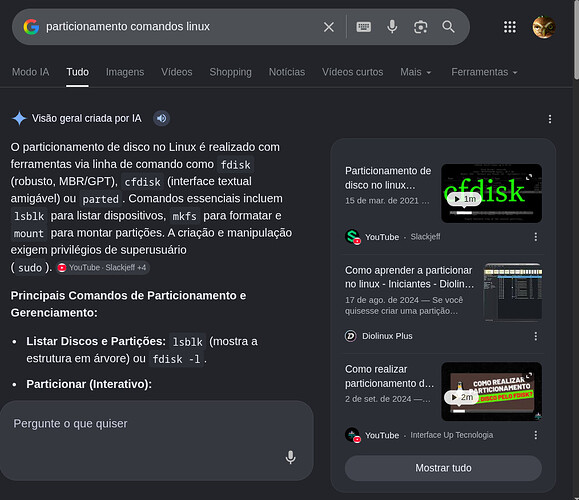
Task: Open AI overview three-dot options menu
Action: [x=550, y=119]
